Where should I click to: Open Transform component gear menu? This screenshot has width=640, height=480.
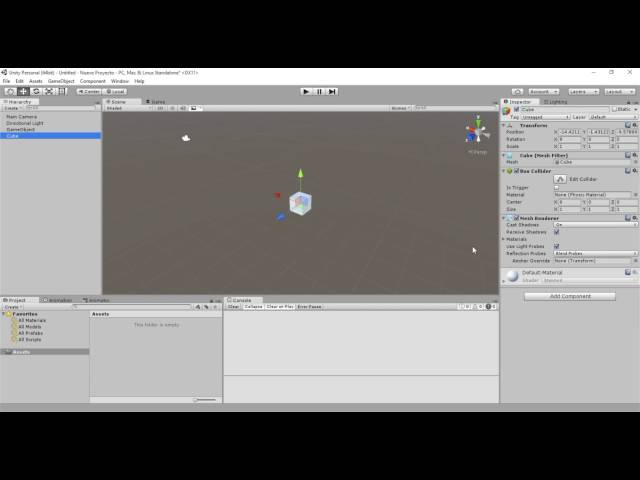(x=635, y=125)
